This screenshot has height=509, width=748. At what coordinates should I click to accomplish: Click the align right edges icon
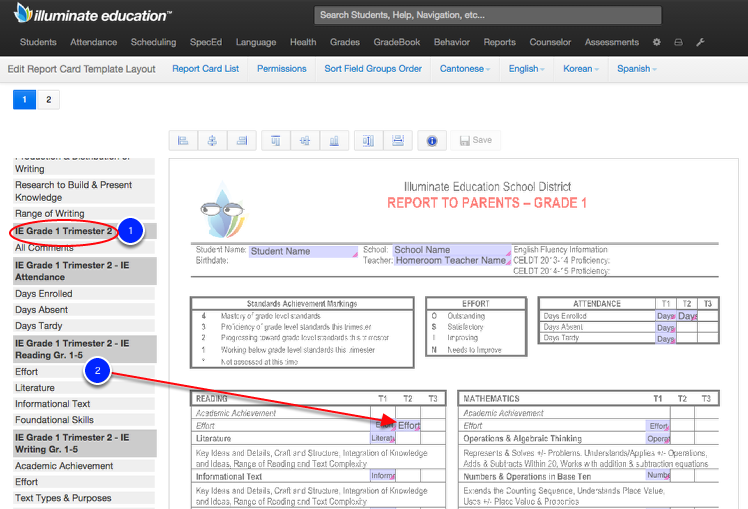242,141
